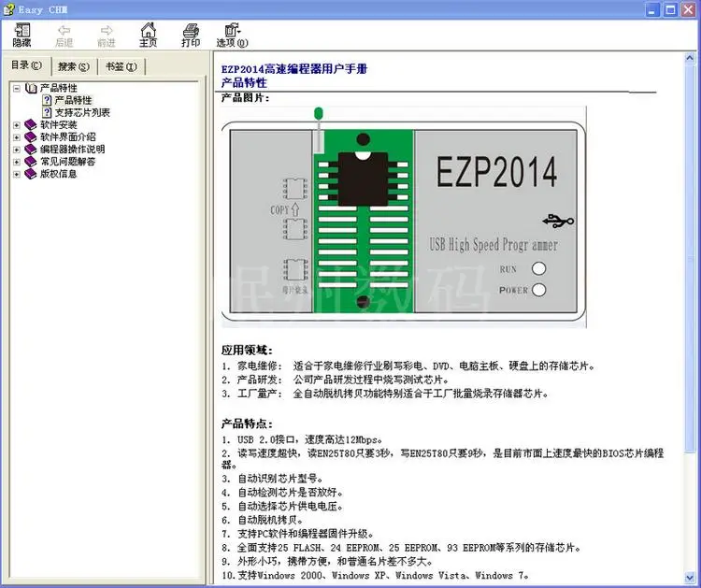The height and width of the screenshot is (588, 701).
Task: Click the Hide (隐藏) toolbar icon
Action: click(21, 36)
